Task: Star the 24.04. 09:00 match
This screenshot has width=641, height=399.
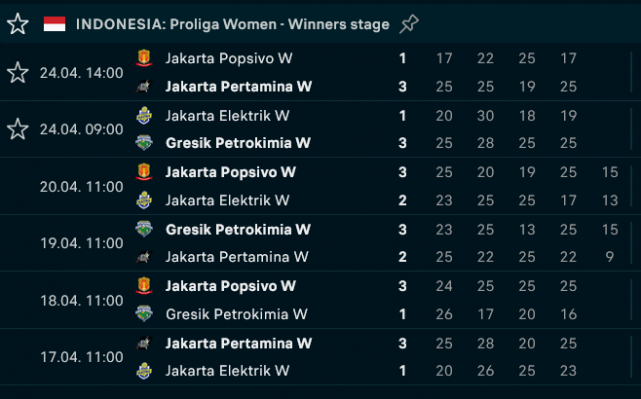Action: (18, 129)
